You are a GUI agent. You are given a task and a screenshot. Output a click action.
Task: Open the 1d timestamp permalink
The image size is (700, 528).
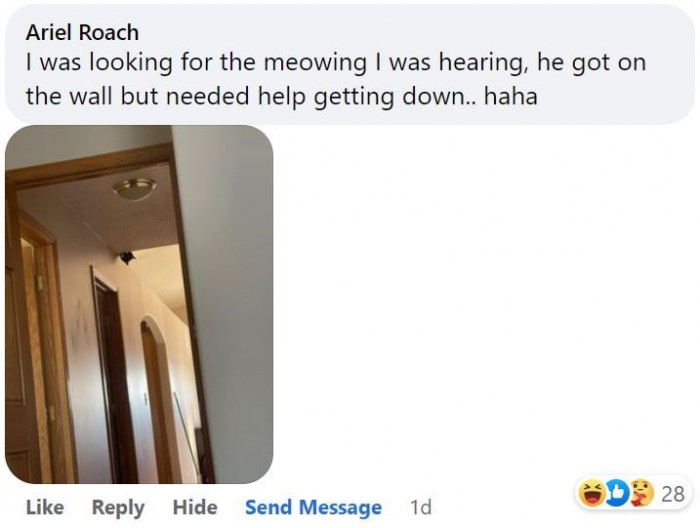[421, 507]
